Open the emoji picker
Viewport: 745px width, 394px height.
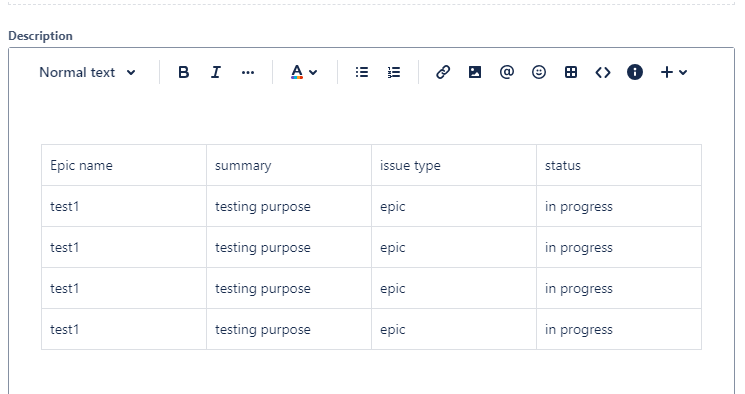coord(539,72)
